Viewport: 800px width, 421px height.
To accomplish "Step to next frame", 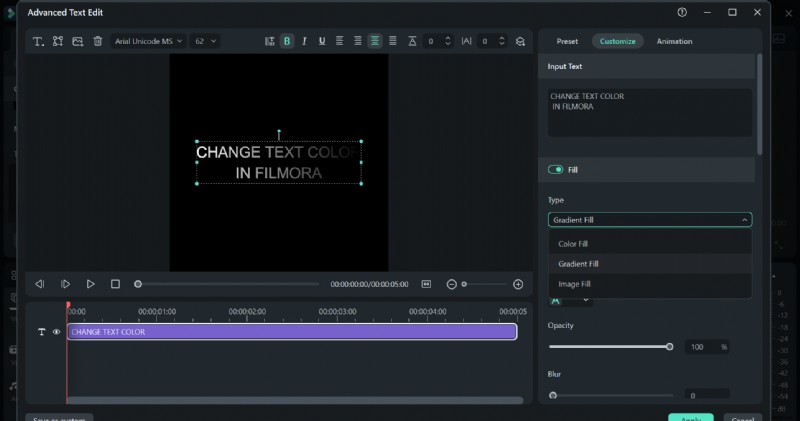I will [65, 284].
